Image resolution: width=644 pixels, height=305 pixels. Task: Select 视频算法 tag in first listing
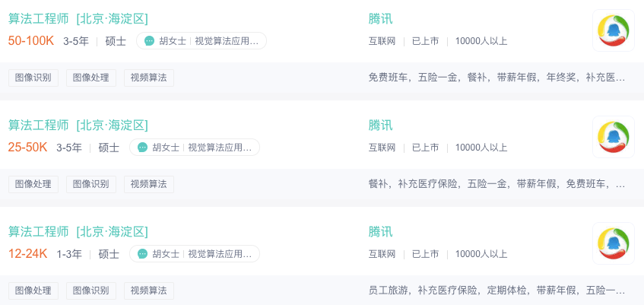(x=149, y=78)
